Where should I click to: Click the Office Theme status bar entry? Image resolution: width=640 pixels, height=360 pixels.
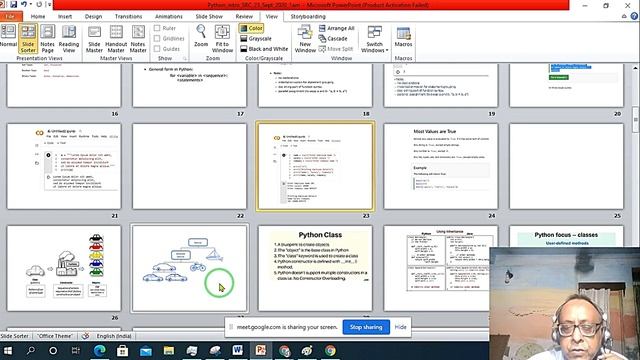[55, 336]
